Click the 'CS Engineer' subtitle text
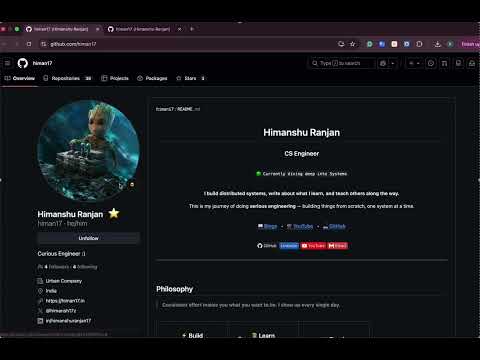480x360 pixels. 302,154
